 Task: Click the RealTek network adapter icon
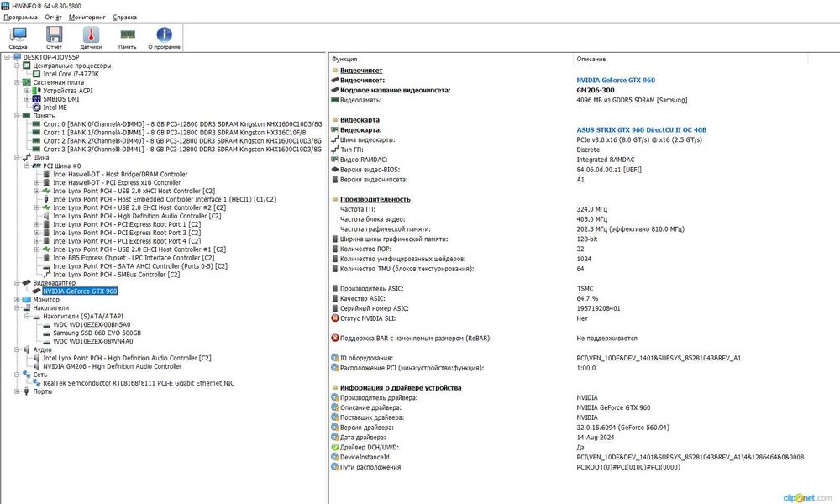(x=36, y=383)
